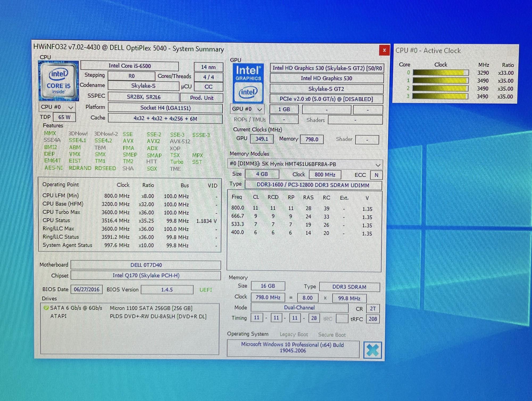Screen dimensions: 532x401
Task: Click the GPU memory 1 GB field
Action: (284, 109)
